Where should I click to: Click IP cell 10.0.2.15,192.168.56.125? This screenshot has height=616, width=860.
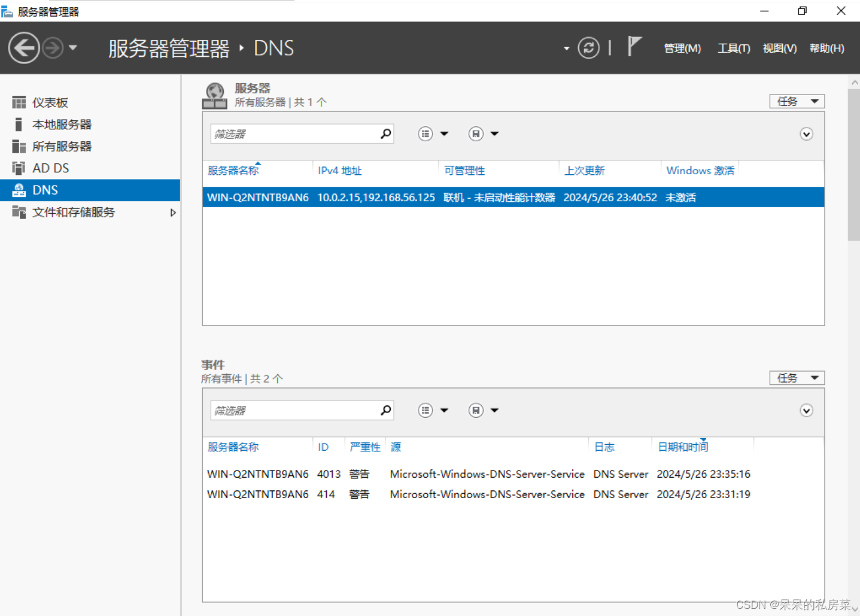(x=376, y=198)
